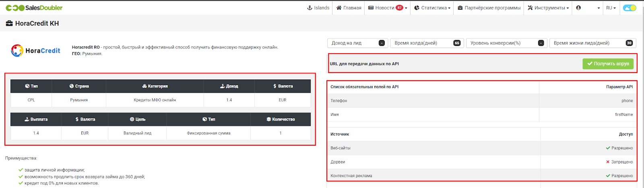
Task: Click the Дорвеи source row
Action: click(x=481, y=162)
